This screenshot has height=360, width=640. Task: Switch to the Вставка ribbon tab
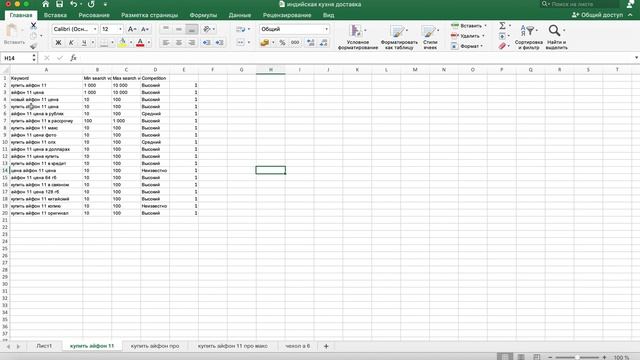(x=55, y=15)
